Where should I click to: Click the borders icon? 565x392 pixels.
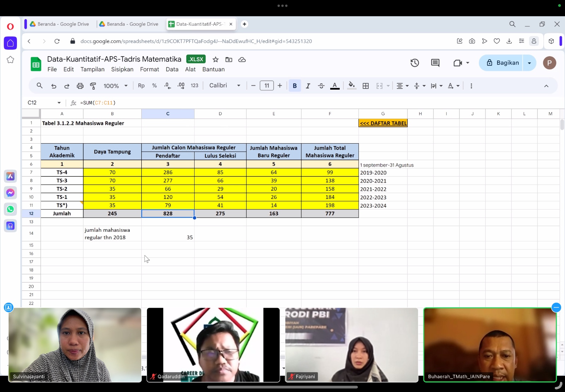(x=366, y=86)
